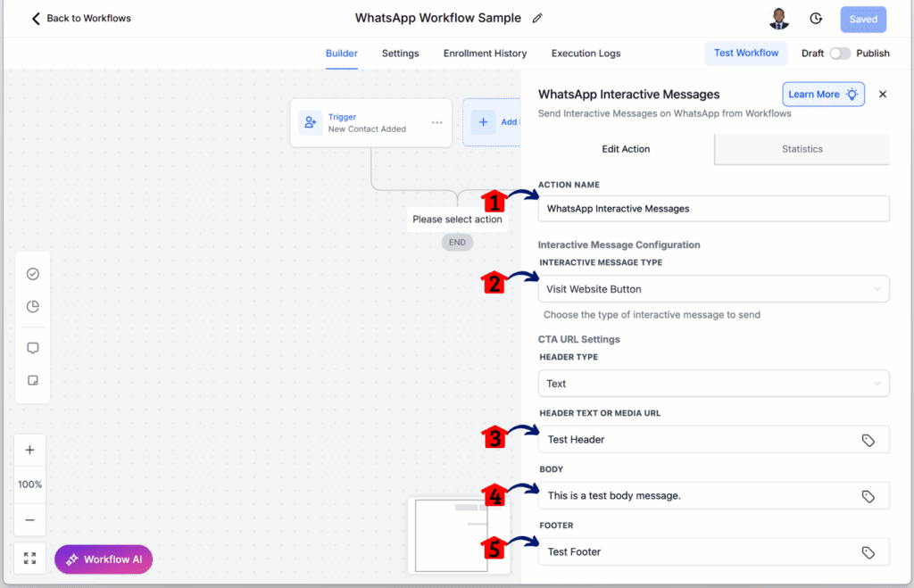
Task: Insert custom value tag in Footer field
Action: click(x=868, y=552)
